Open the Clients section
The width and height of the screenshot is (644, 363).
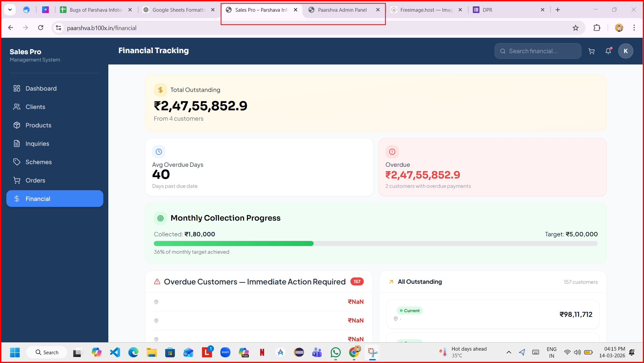coord(55,107)
